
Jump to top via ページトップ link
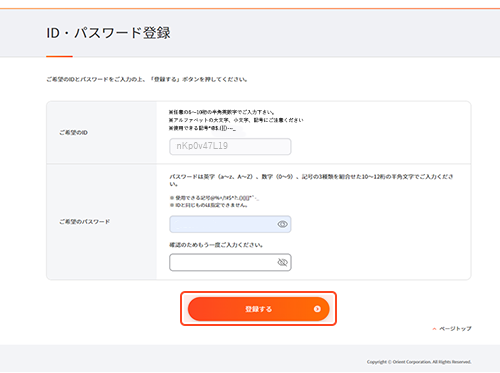(x=455, y=329)
